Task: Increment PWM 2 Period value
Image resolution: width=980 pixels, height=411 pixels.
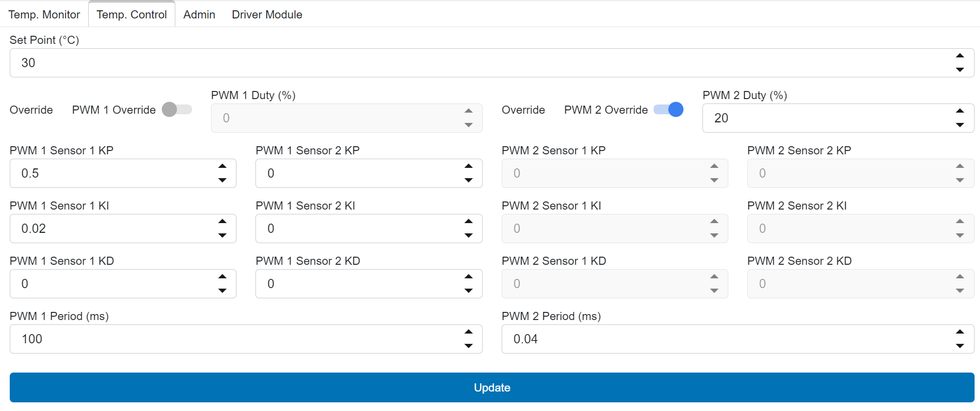Action: point(960,332)
